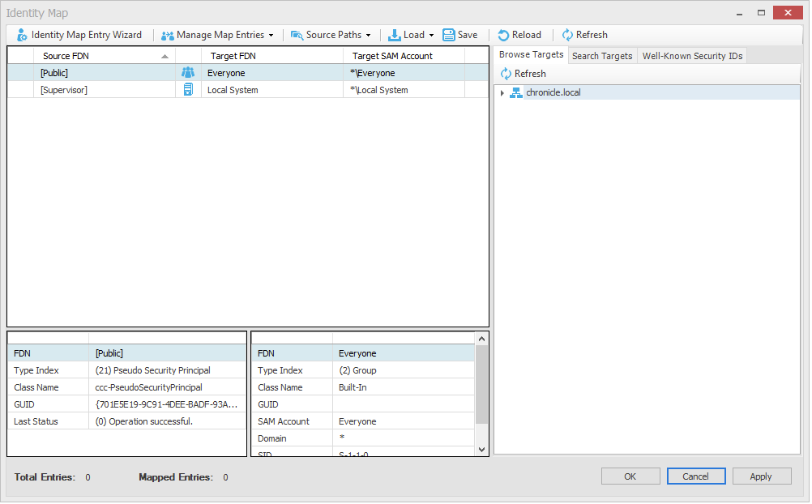Image resolution: width=812 pixels, height=504 pixels.
Task: Select the [Public] FDN value in source details
Action: point(167,353)
